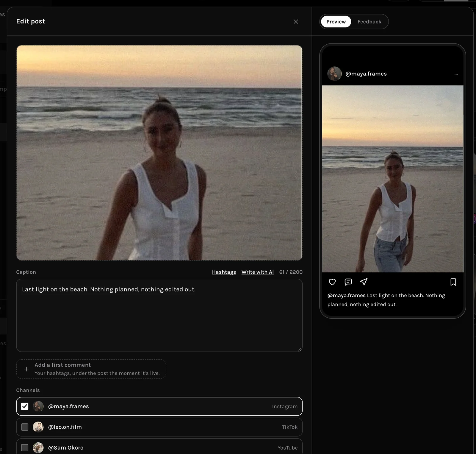Click maya.frames avatar in preview header
The height and width of the screenshot is (454, 476).
coord(334,74)
